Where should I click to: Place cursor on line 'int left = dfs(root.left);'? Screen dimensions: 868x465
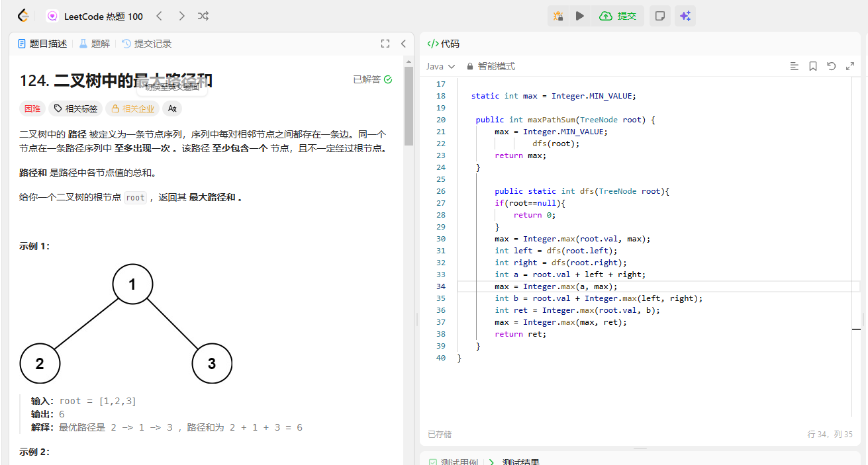pos(555,251)
